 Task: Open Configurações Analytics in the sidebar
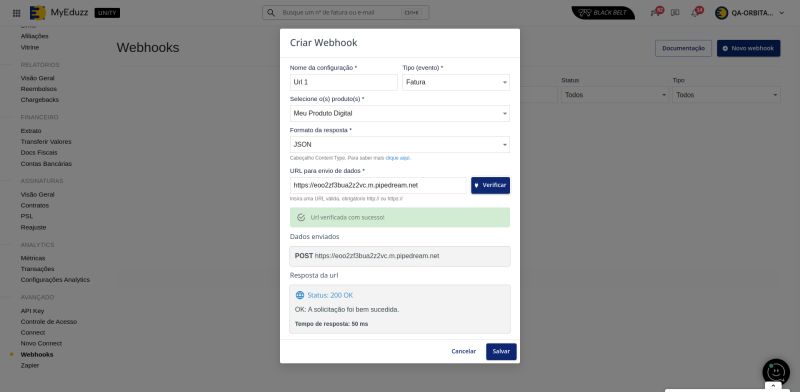coord(55,280)
